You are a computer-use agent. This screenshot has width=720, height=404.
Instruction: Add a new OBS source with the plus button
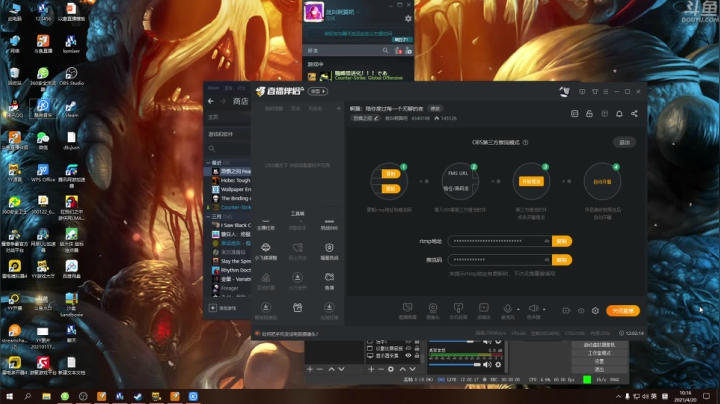371,369
